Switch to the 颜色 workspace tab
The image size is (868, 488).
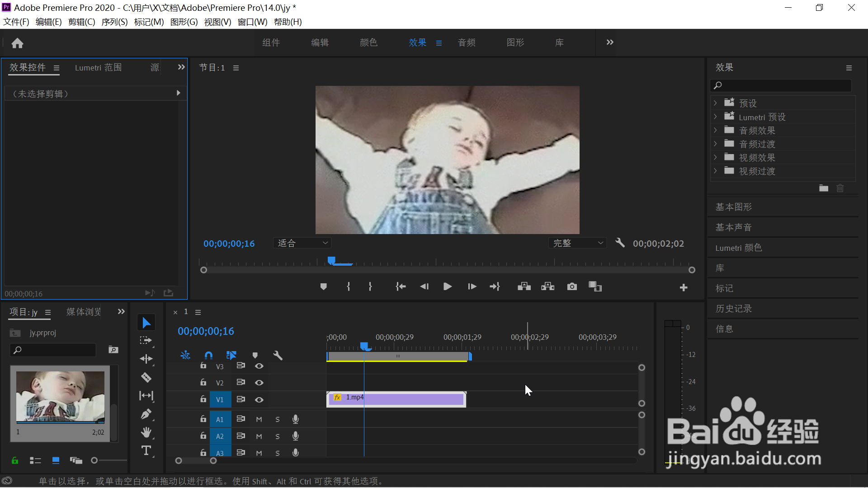[x=368, y=42]
